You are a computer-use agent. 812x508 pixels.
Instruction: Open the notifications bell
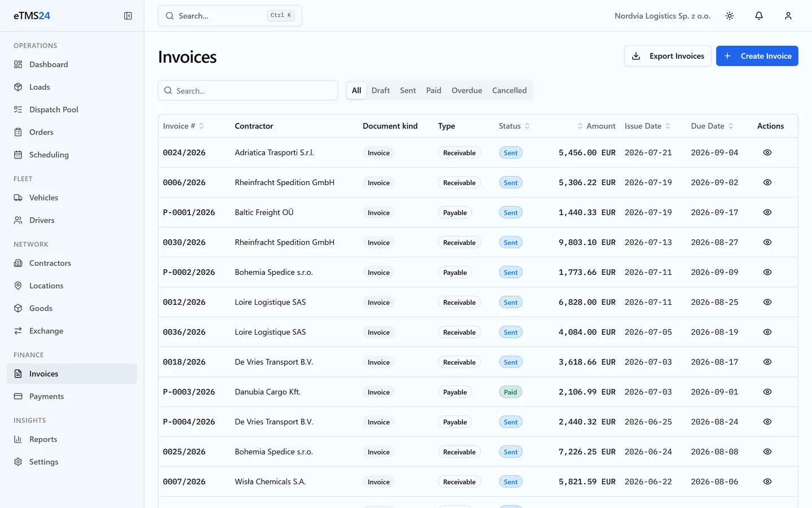point(759,16)
